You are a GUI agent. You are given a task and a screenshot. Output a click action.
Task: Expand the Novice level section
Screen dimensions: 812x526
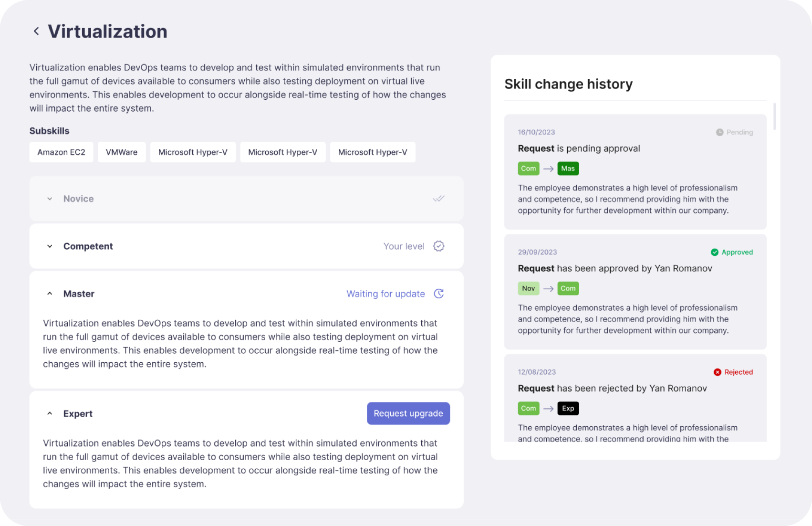point(50,199)
